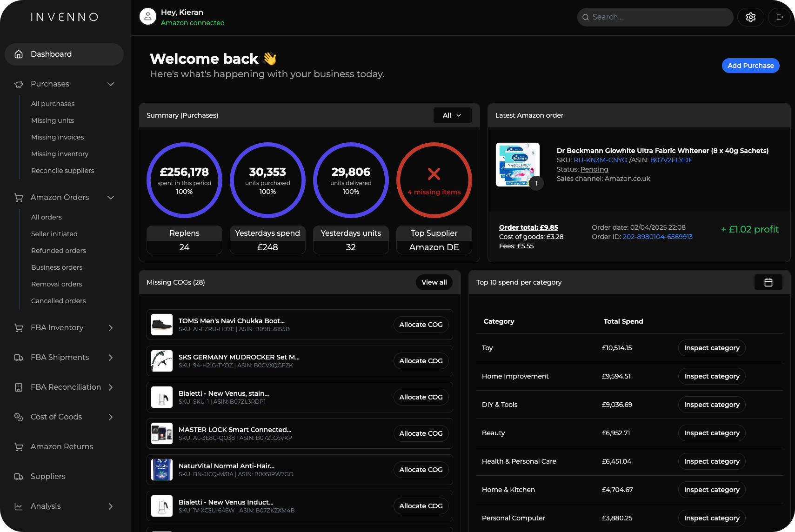Open SKU link RU-KN3M-CNYO
This screenshot has width=795, height=532.
coord(601,160)
